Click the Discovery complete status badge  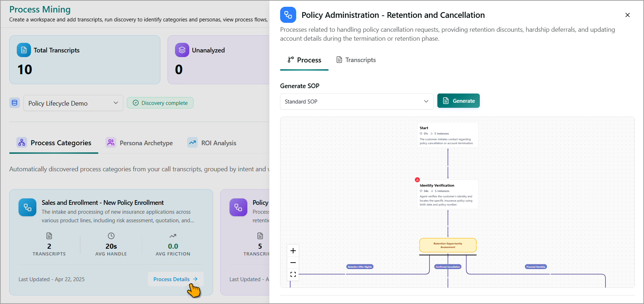pos(160,103)
